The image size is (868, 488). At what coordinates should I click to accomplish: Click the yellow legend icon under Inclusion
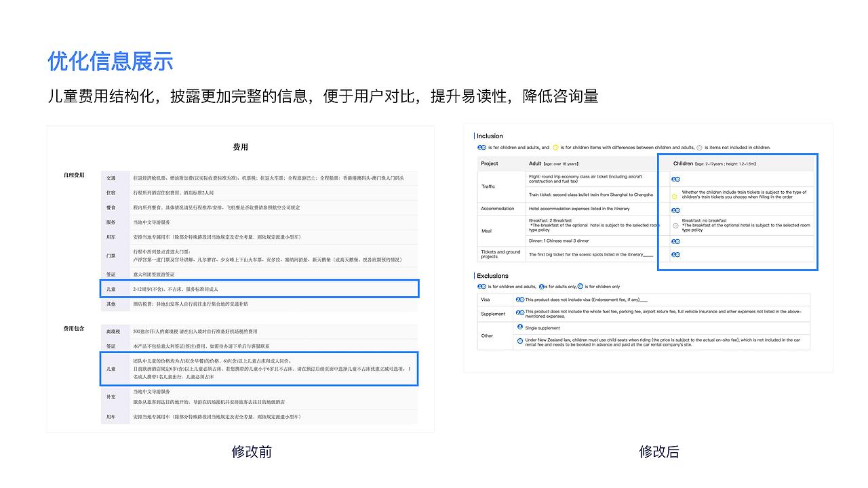(555, 147)
